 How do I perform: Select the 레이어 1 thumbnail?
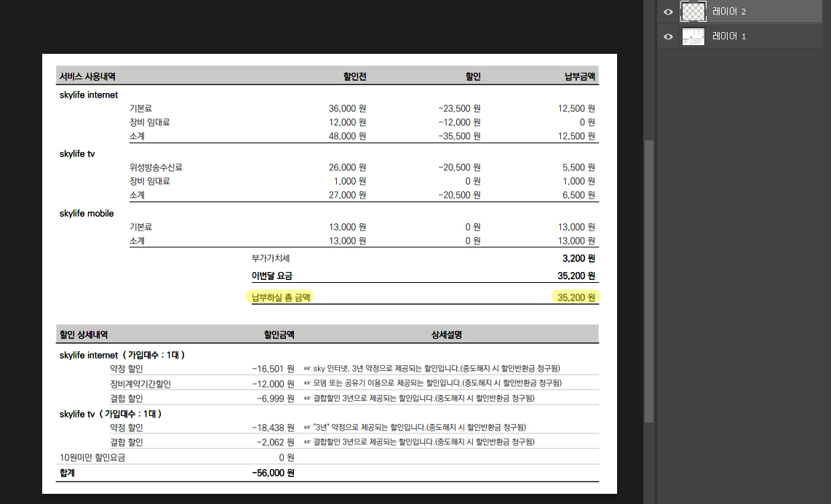693,36
